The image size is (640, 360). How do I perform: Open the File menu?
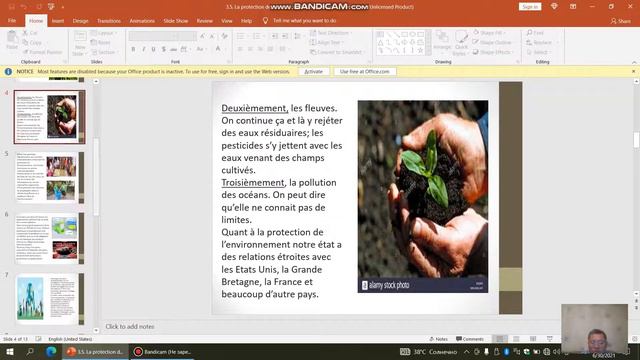12,21
